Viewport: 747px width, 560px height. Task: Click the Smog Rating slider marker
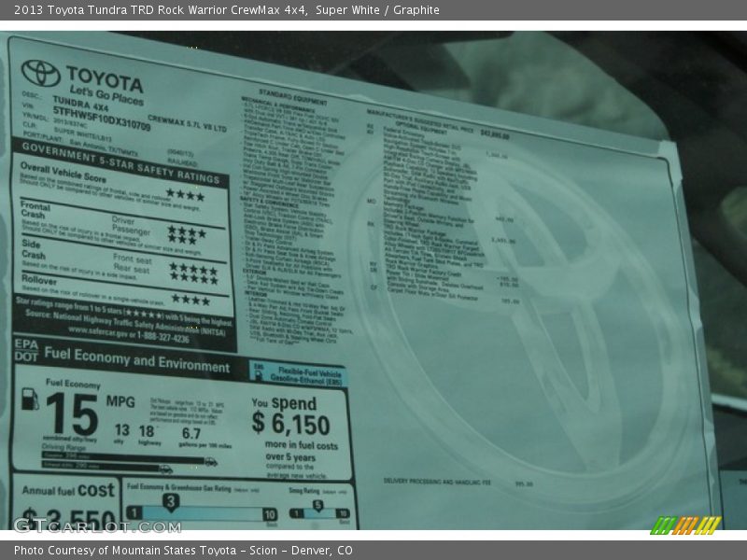317,507
